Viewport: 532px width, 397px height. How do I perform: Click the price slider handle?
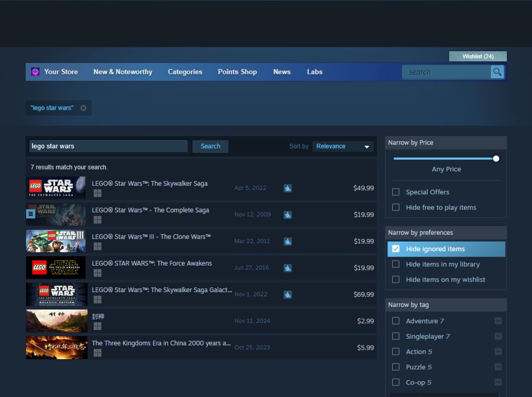(496, 158)
